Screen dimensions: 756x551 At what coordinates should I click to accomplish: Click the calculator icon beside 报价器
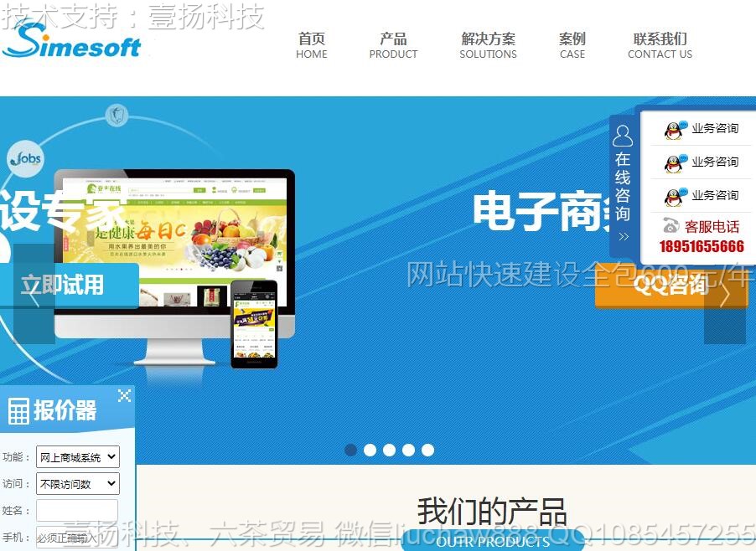coord(18,411)
